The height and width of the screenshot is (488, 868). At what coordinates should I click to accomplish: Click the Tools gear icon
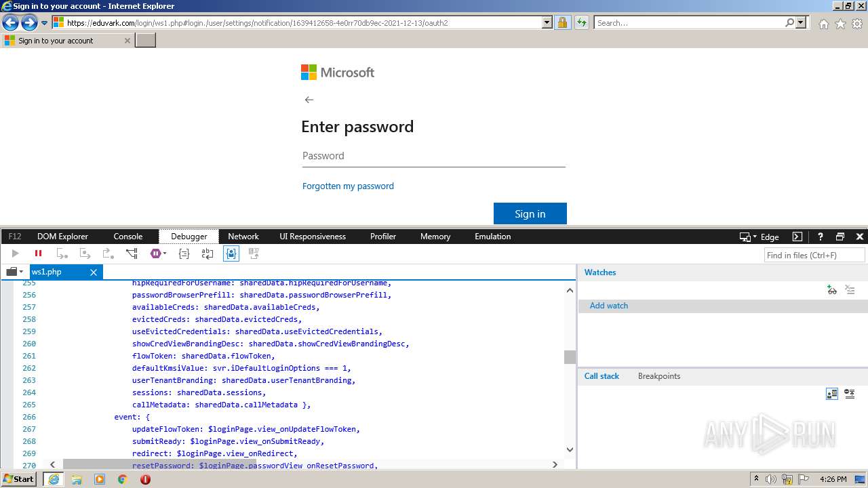(x=857, y=24)
